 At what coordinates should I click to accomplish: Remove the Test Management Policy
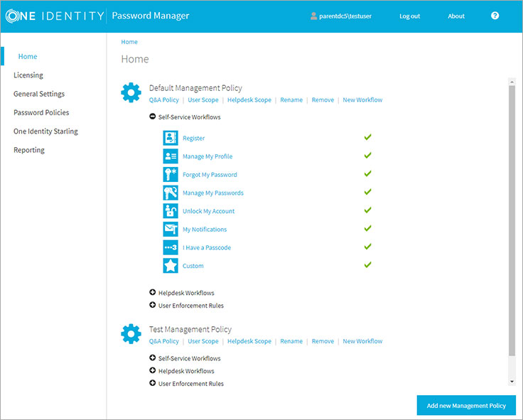[x=323, y=341]
